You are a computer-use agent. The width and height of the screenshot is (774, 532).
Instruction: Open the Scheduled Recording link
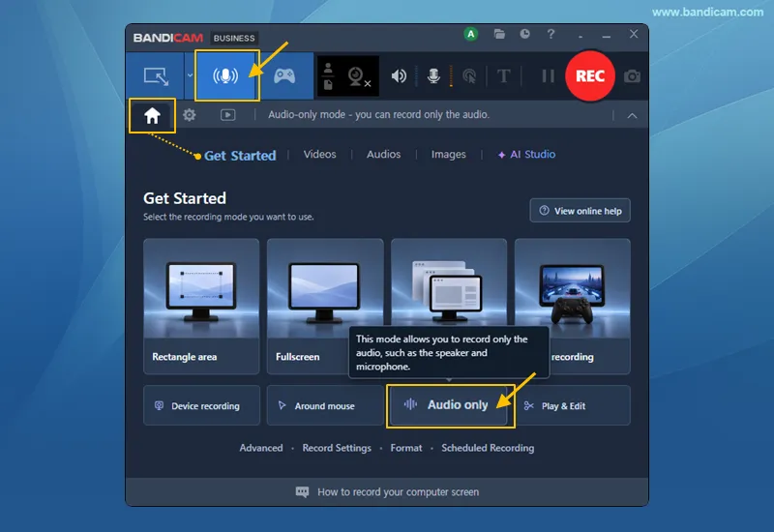pos(488,448)
